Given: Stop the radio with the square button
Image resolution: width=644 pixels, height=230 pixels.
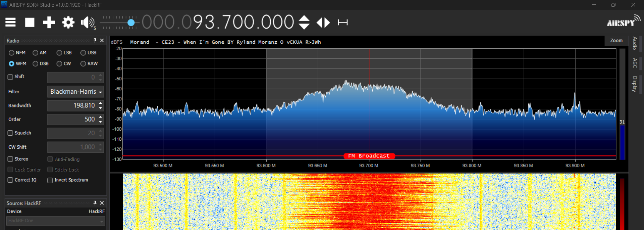Looking at the screenshot, I should [30, 22].
